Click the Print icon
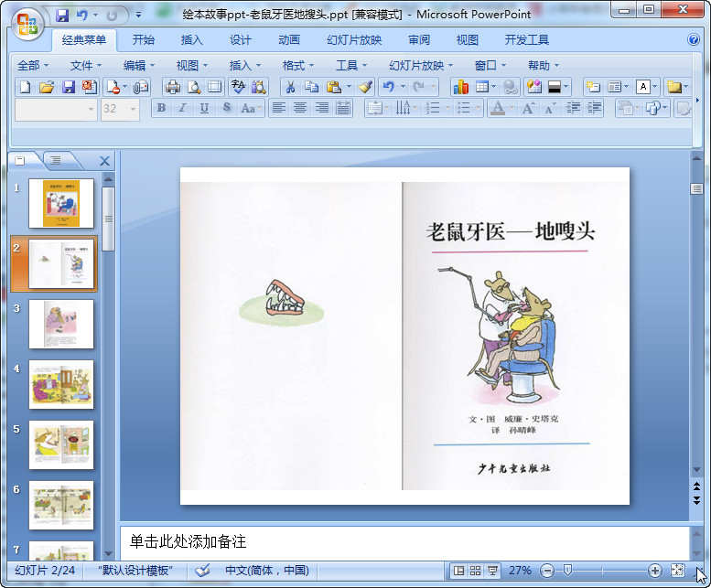Image resolution: width=711 pixels, height=588 pixels. tap(173, 87)
